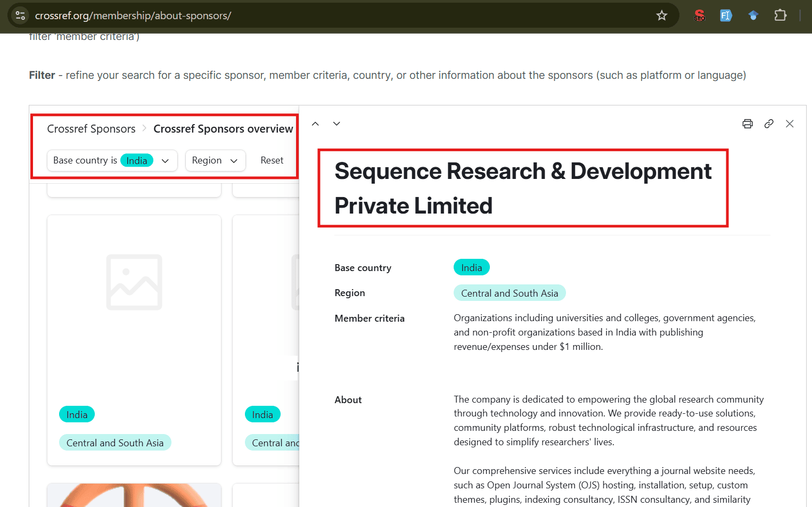Expand the Region filter dropdown

point(215,160)
